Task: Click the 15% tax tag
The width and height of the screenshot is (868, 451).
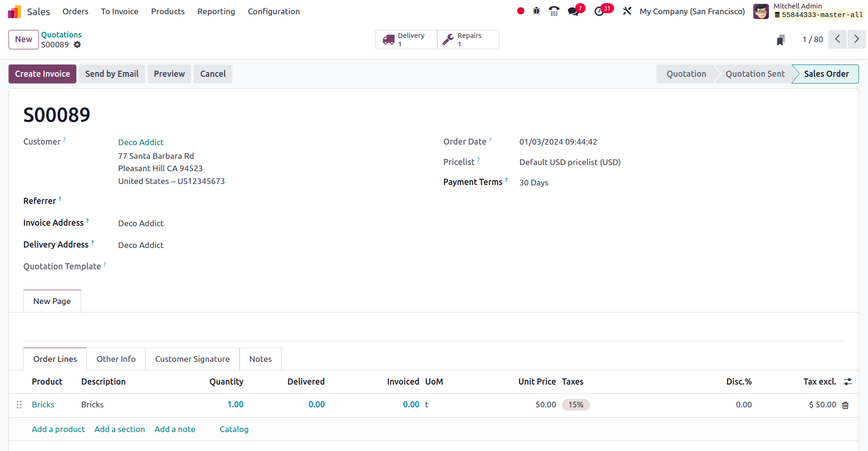Action: pyautogui.click(x=575, y=405)
